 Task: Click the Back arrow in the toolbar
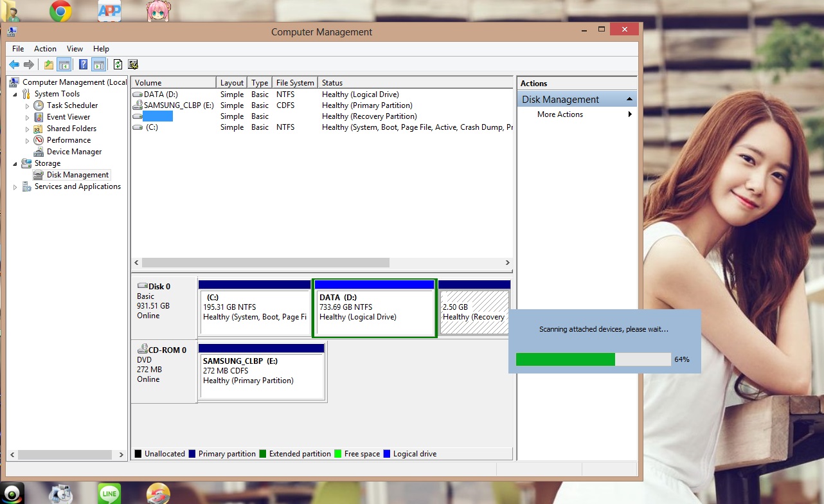pos(14,64)
